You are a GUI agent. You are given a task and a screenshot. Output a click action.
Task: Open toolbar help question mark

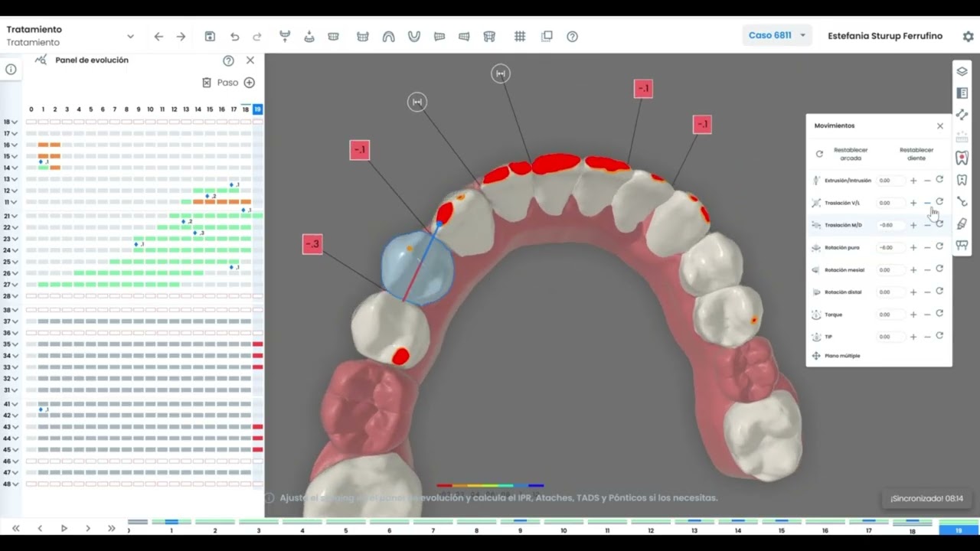(x=572, y=36)
